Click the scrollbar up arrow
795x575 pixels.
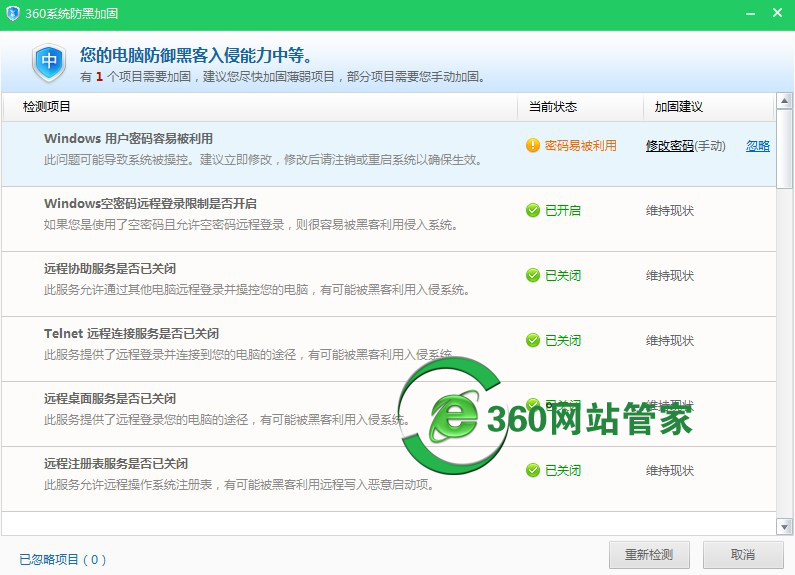coord(784,101)
